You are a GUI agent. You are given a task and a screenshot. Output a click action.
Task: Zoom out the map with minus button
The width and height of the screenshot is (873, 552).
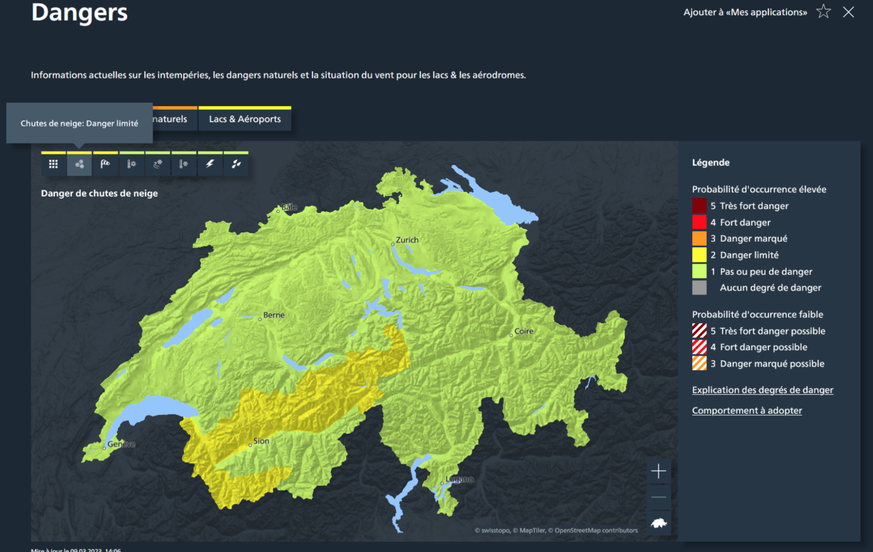pyautogui.click(x=658, y=497)
